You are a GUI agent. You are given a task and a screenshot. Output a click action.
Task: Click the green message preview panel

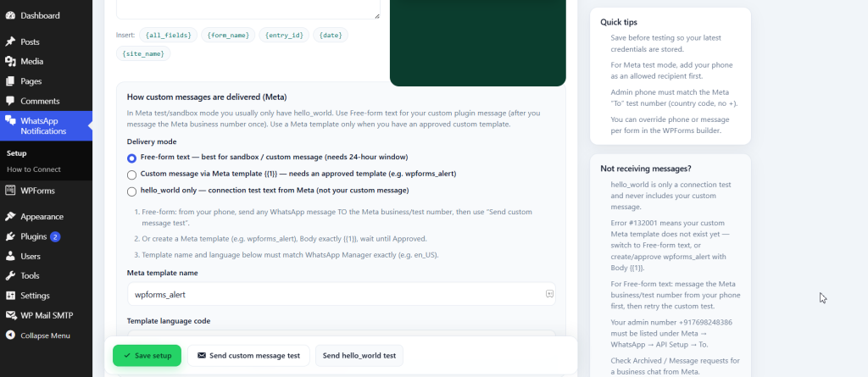[x=478, y=42]
